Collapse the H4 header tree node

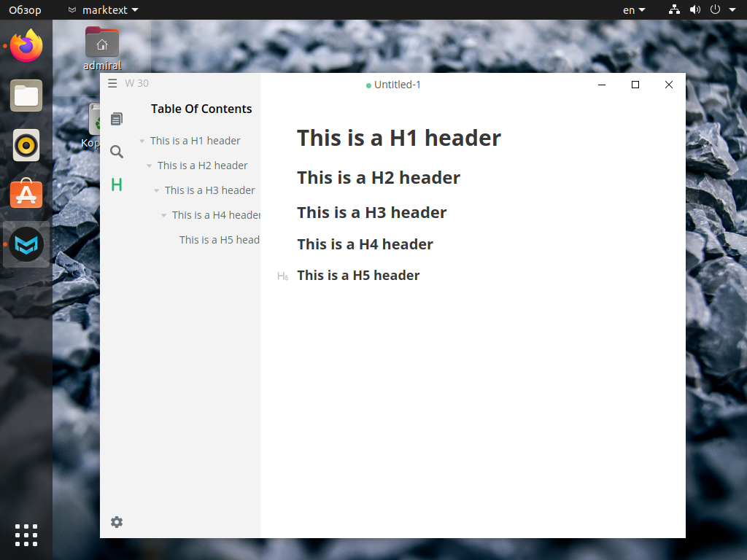pos(164,215)
